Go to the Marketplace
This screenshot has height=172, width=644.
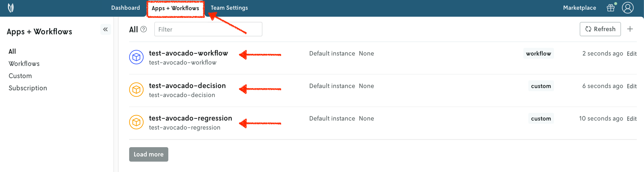[x=579, y=8]
